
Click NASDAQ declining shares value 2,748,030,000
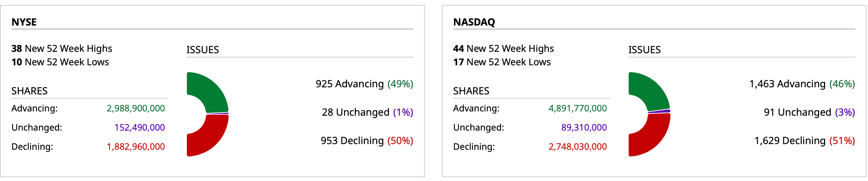(578, 147)
